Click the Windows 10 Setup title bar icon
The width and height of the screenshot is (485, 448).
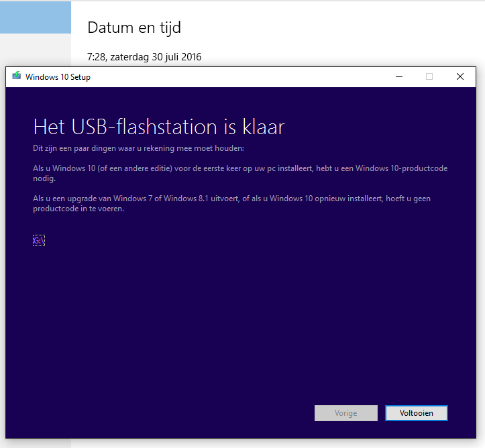click(17, 76)
